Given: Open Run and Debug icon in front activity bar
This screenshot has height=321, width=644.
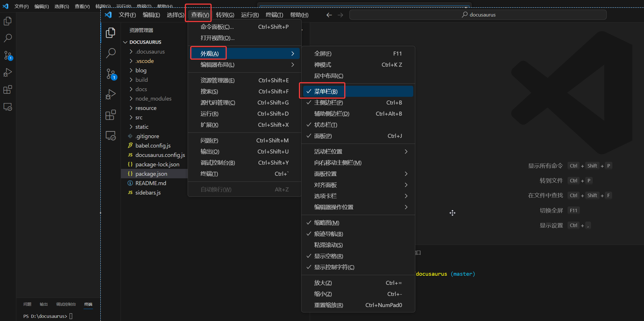Looking at the screenshot, I should click(110, 94).
